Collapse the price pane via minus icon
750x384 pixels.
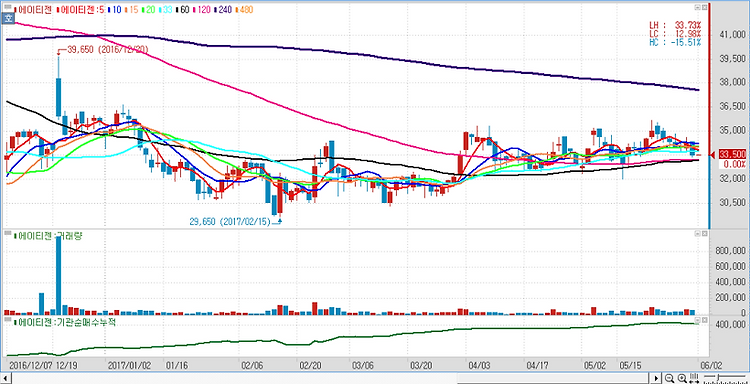pos(697,7)
